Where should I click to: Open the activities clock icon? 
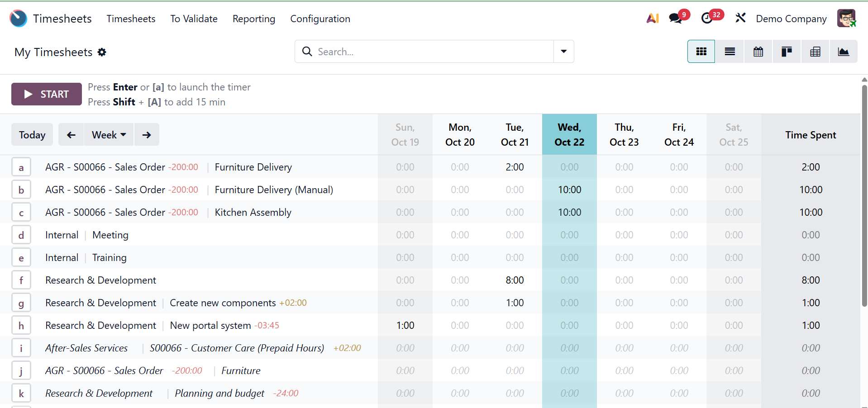(707, 19)
